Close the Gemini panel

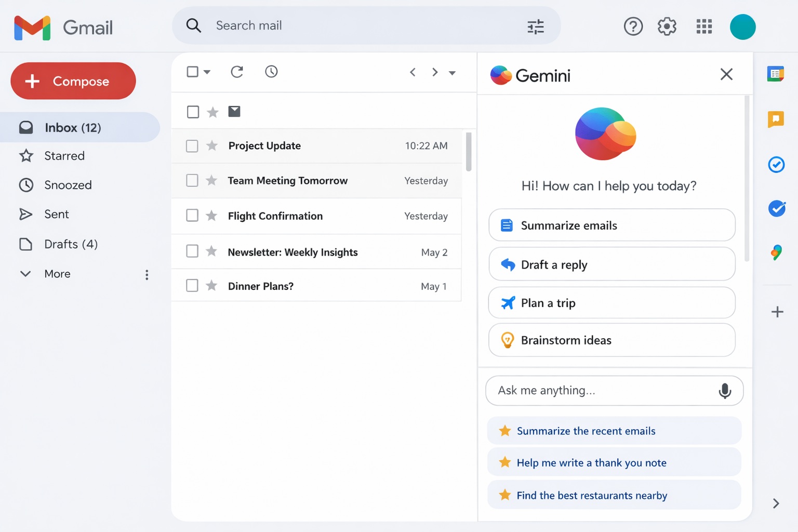coord(726,74)
